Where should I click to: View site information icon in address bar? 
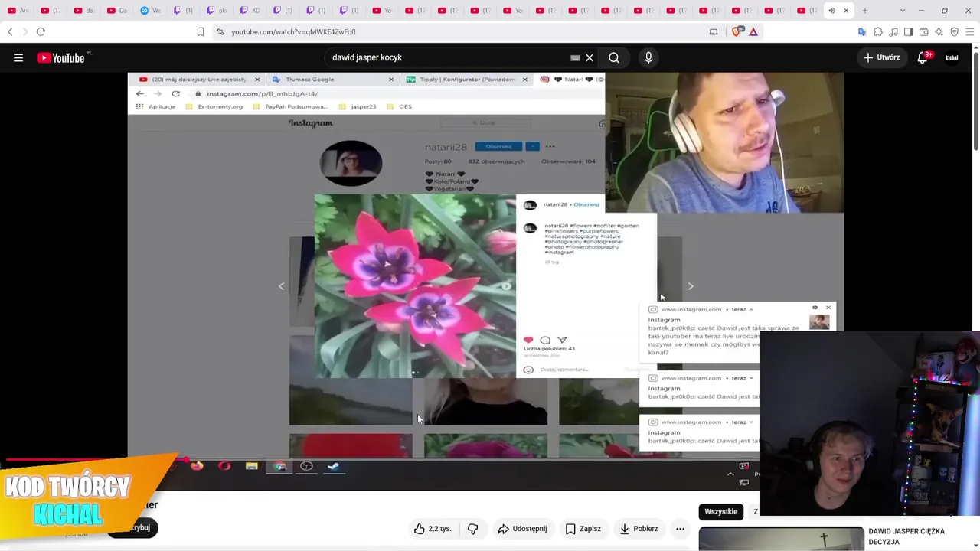point(220,31)
